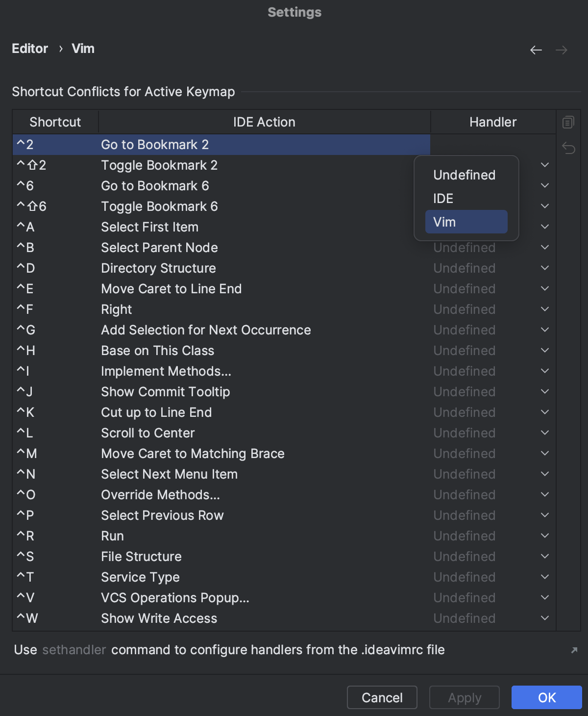588x716 pixels.
Task: Open the handler dropdown for Select First Item
Action: pos(544,226)
